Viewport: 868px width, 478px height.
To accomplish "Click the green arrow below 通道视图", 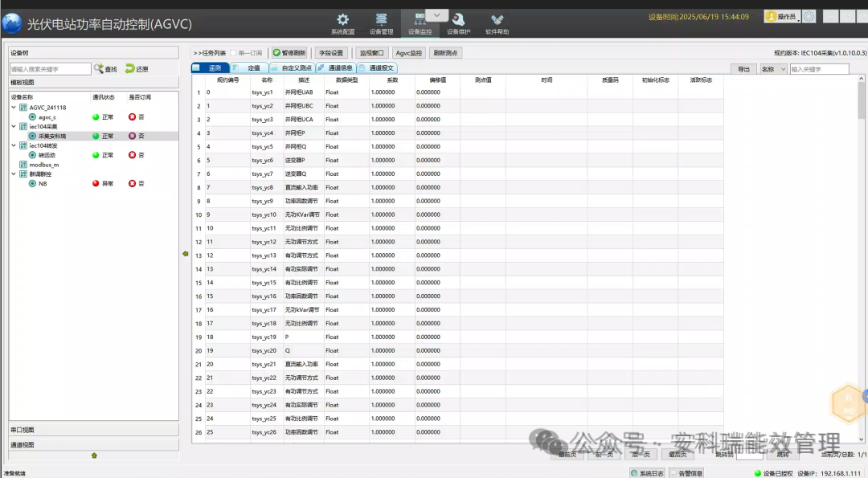I will click(94, 456).
